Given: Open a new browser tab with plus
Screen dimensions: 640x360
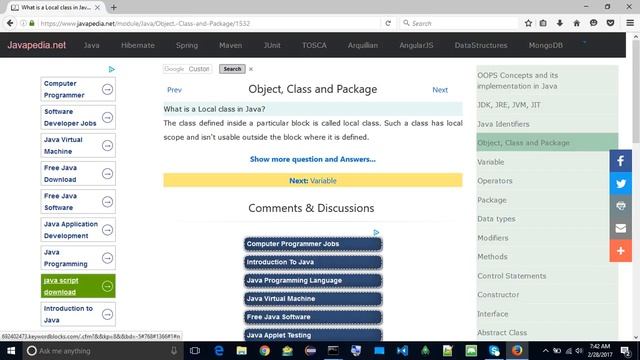Looking at the screenshot, I should 113,7.
